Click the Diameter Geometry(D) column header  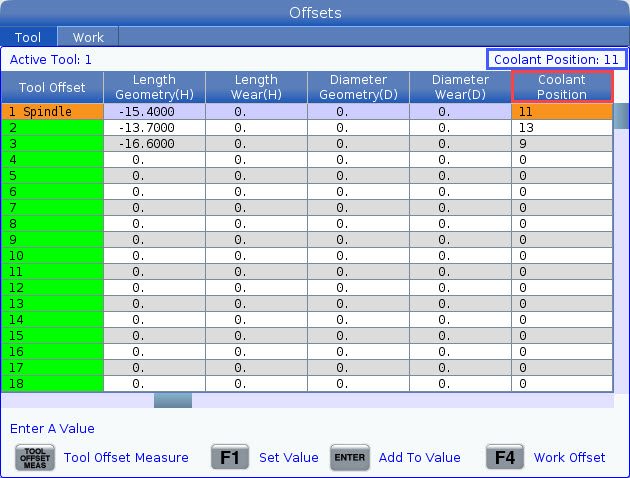click(357, 87)
